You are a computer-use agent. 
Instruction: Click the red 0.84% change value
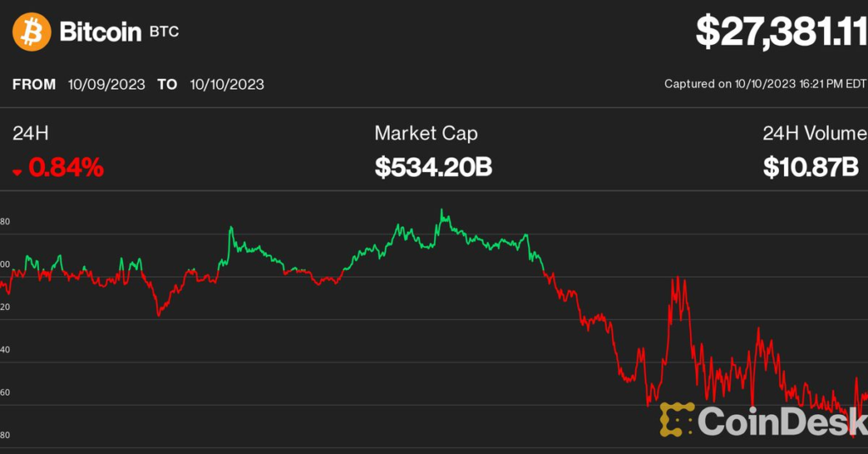pyautogui.click(x=66, y=168)
